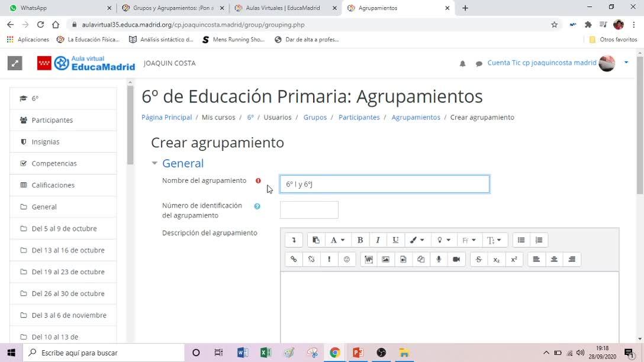644x362 pixels.
Task: Open the lightbulb dropdown in editor
Action: click(x=443, y=240)
